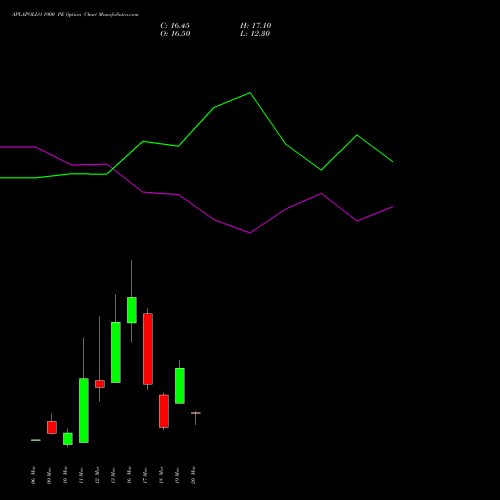Click the open value O: 16.50

pos(175,34)
